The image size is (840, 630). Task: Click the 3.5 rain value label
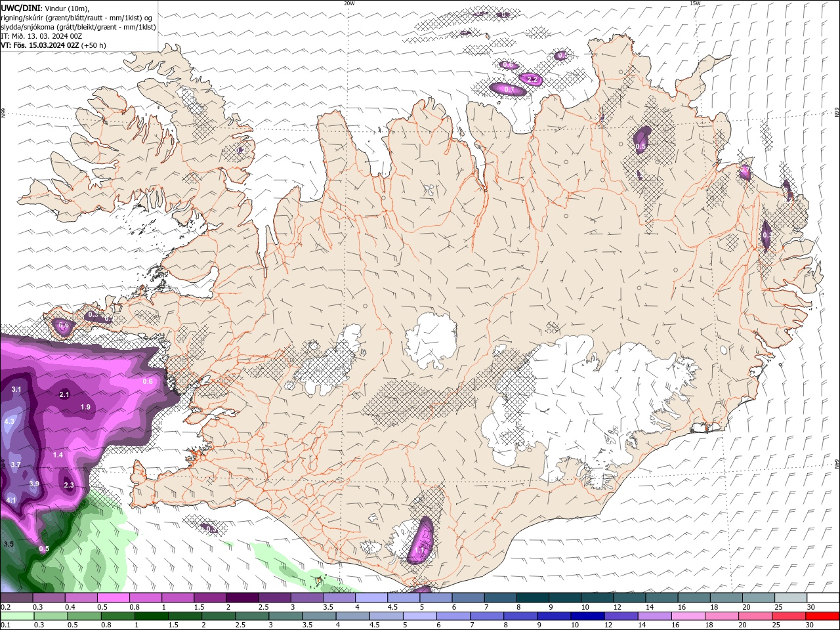point(9,544)
